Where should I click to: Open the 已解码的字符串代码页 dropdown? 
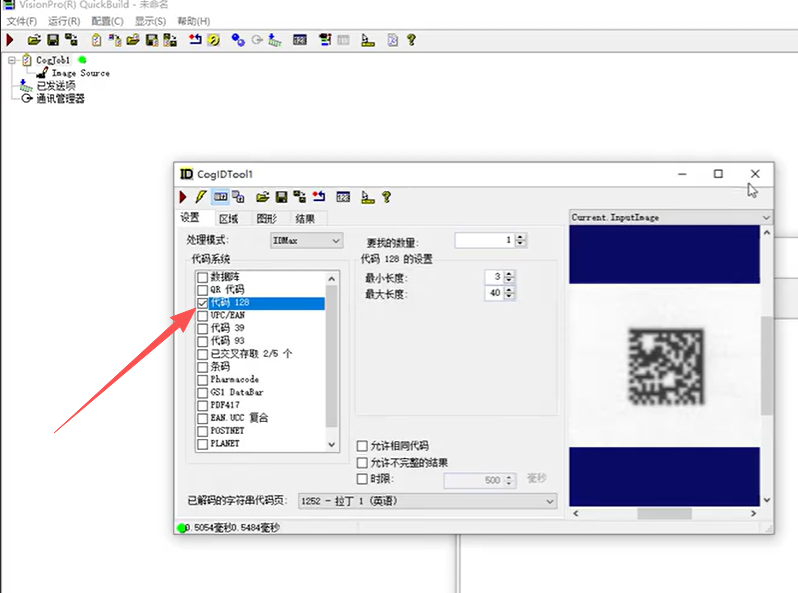click(427, 501)
